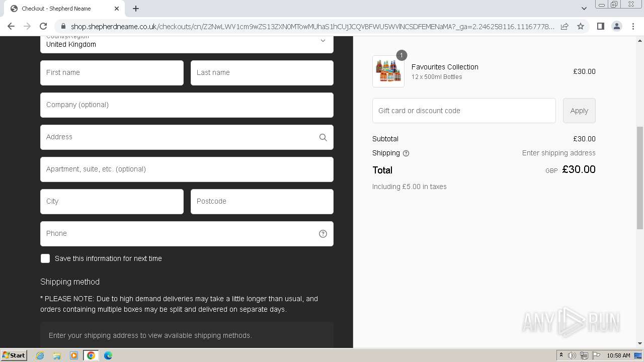Focus the Phone field
This screenshot has height=362, width=644.
click(187, 233)
